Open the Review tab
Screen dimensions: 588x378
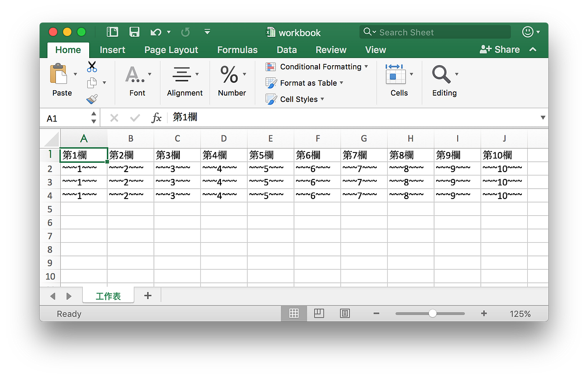pos(331,50)
